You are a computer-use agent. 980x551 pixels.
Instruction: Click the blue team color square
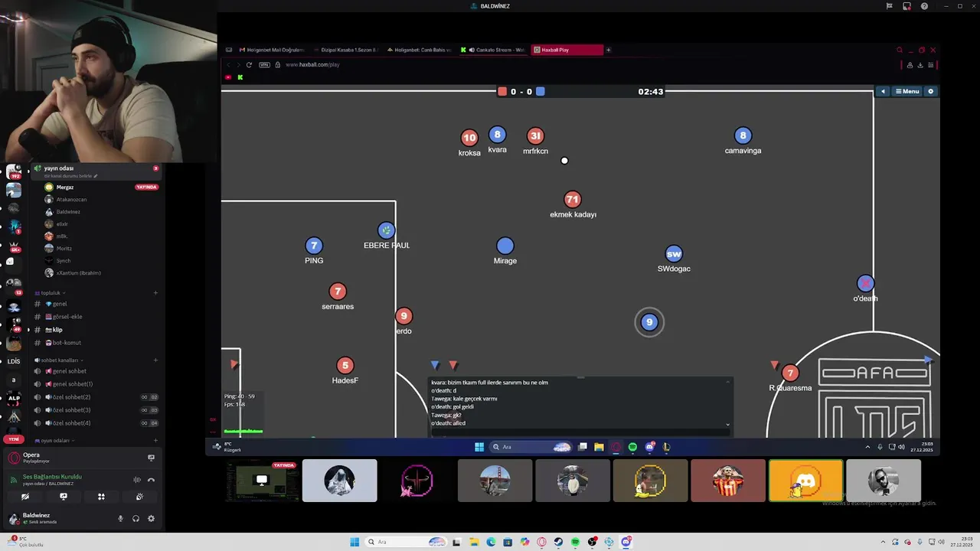tap(540, 91)
